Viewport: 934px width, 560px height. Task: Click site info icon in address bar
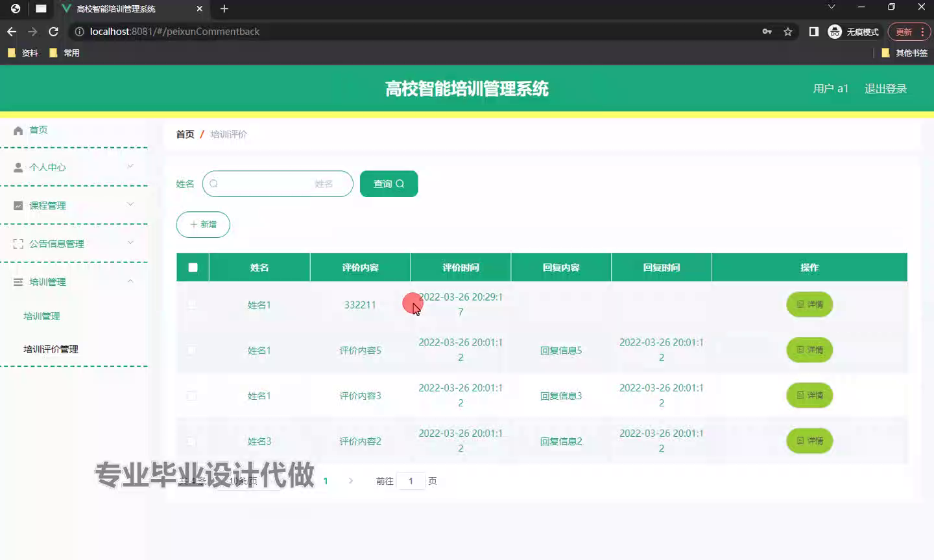(80, 32)
